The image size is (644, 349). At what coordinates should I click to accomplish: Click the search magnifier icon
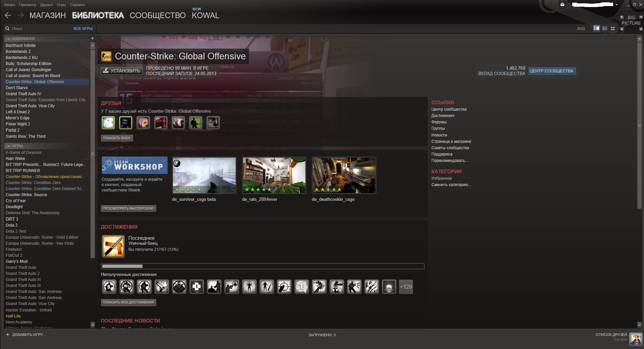coord(7,28)
